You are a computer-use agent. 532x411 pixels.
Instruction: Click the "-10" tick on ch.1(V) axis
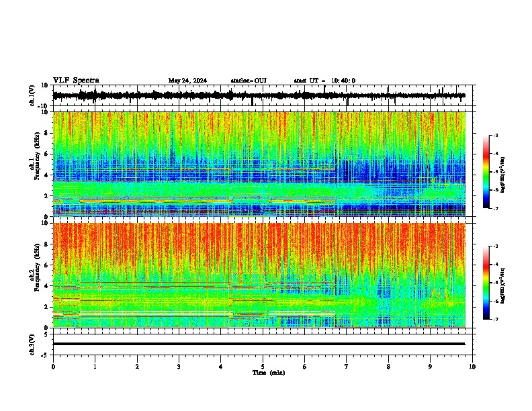tap(44, 106)
